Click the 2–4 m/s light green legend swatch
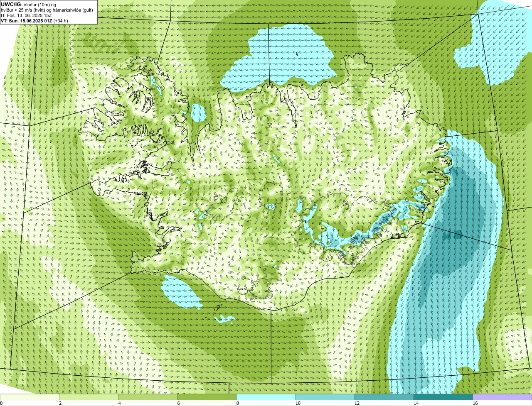This screenshot has height=406, width=532. coord(89,397)
